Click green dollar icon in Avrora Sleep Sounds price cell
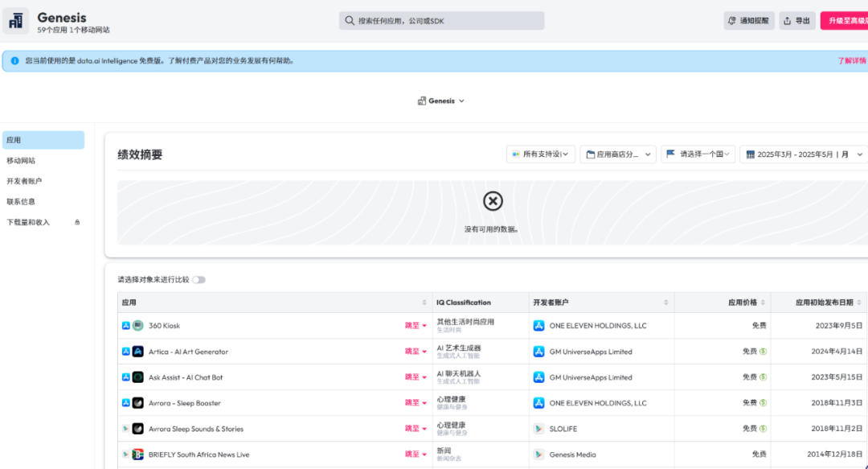868x469 pixels. point(763,429)
